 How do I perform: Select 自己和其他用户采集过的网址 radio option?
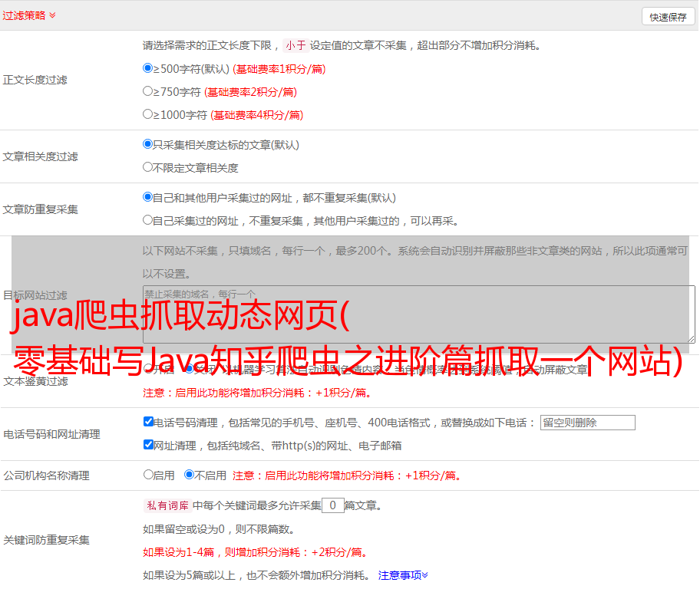click(148, 197)
